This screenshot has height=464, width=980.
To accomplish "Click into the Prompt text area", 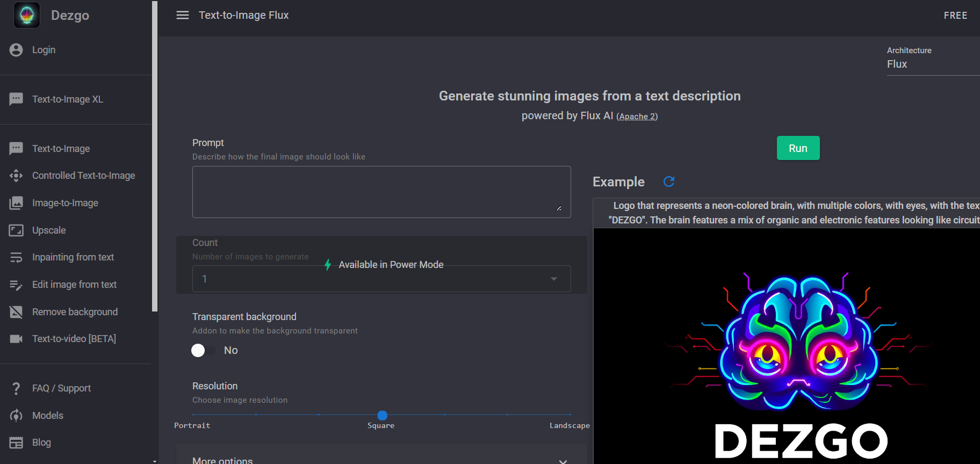I will [x=381, y=192].
